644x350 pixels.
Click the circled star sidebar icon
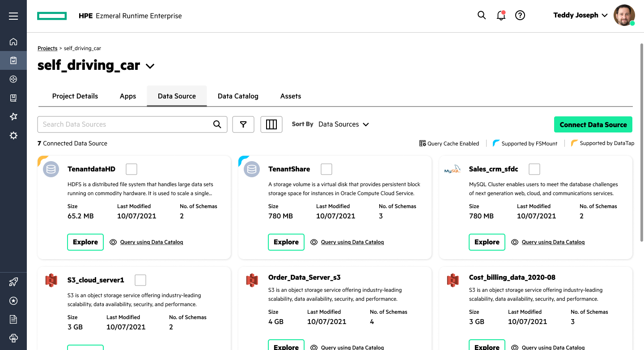point(13,301)
